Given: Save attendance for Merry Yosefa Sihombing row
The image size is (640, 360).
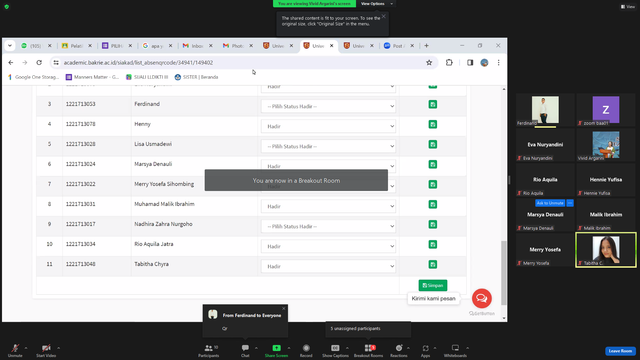Looking at the screenshot, I should click(433, 184).
